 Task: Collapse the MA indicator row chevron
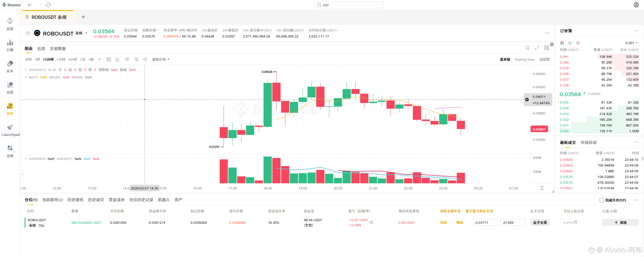(26, 77)
